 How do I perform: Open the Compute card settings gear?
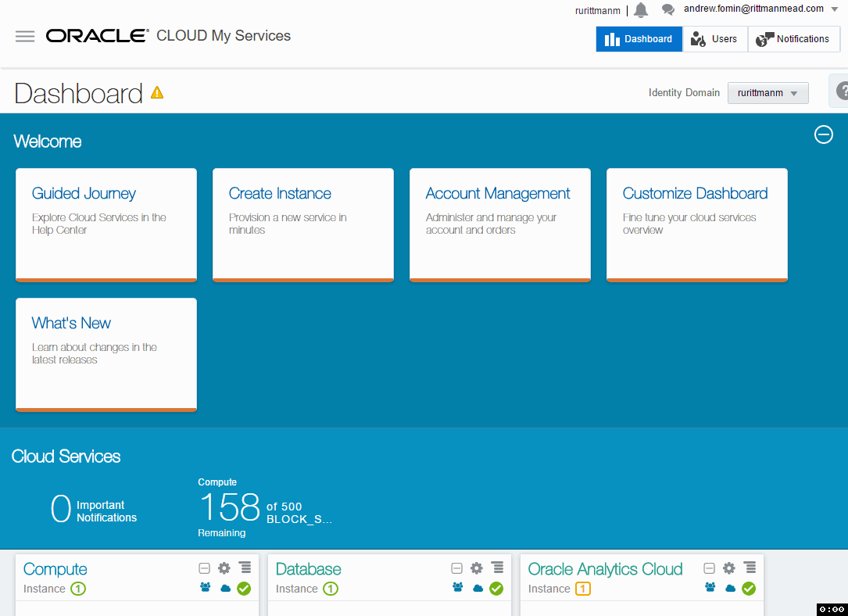coord(224,568)
